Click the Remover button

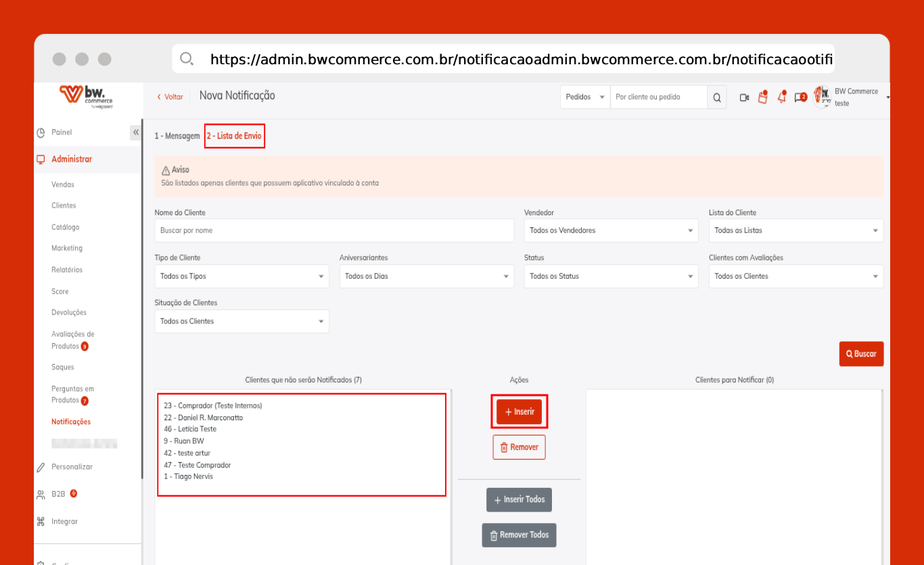[x=519, y=447]
